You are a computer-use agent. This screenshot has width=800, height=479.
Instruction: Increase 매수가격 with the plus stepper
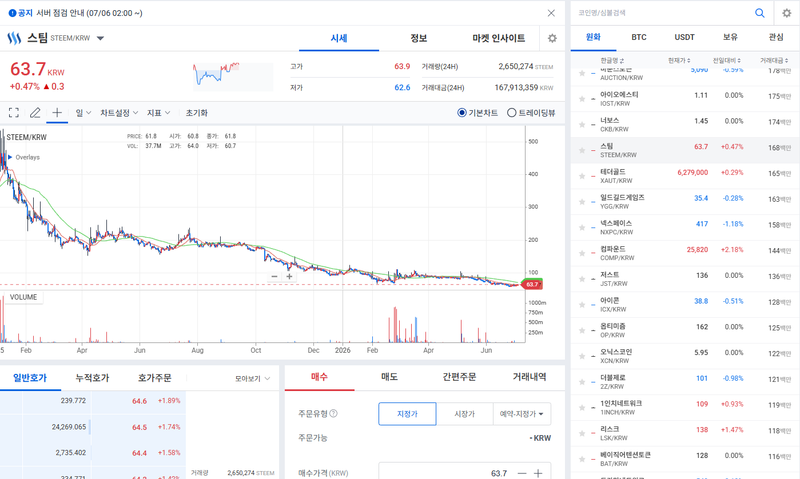pyautogui.click(x=538, y=473)
